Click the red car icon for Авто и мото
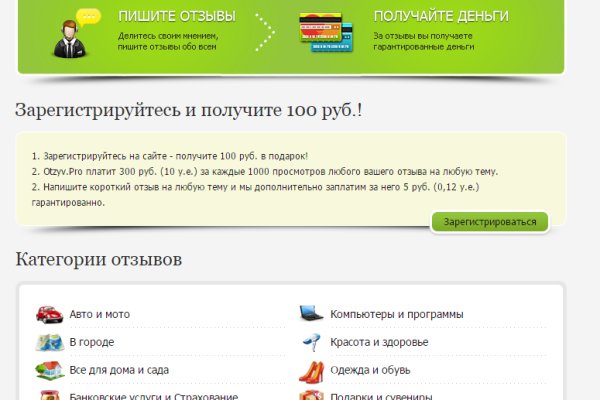600x400 pixels. point(49,314)
